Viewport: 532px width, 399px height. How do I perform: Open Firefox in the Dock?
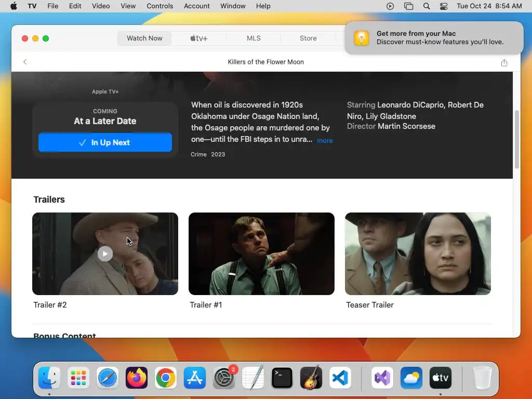click(137, 378)
